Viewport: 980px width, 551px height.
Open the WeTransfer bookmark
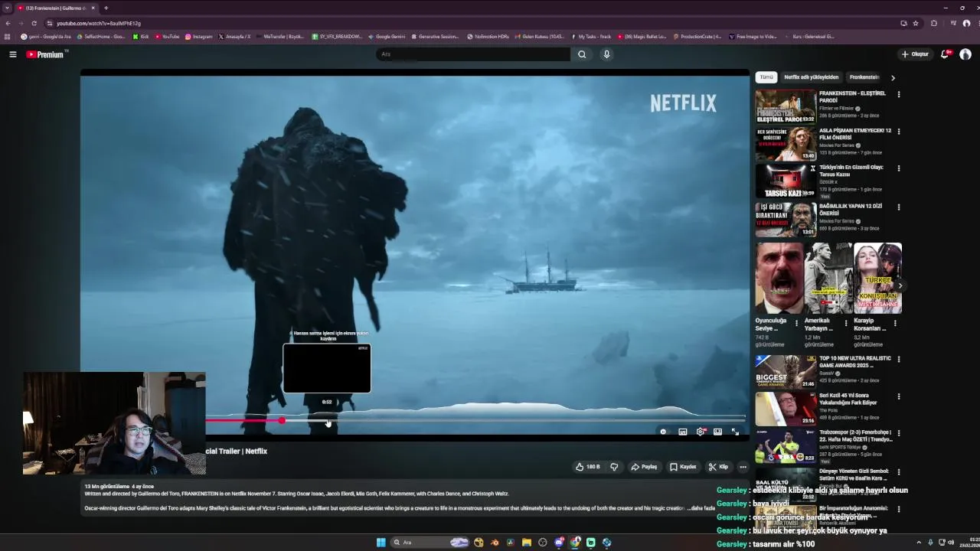pyautogui.click(x=281, y=36)
